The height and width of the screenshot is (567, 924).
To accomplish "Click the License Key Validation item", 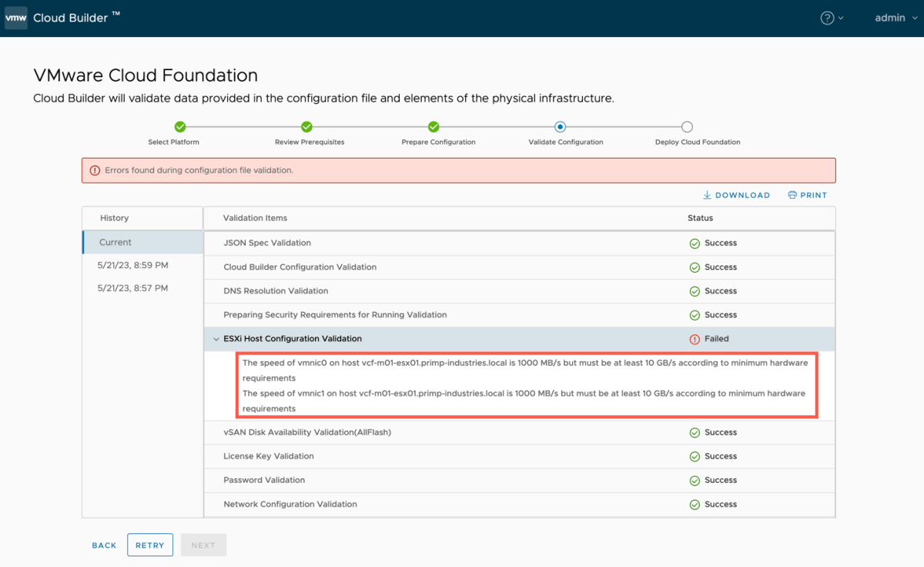I will (269, 456).
